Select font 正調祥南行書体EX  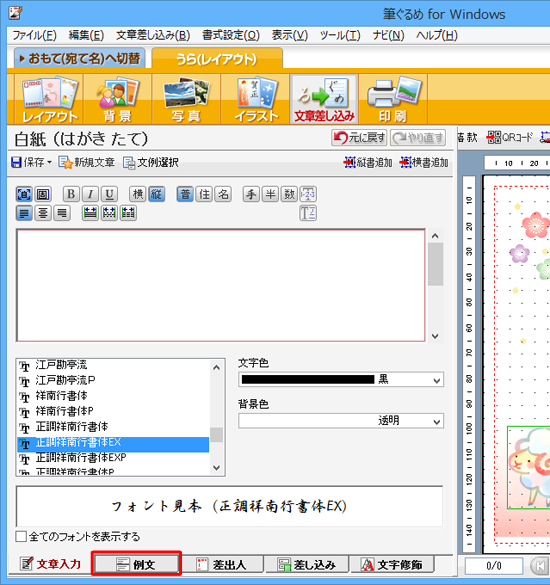[x=113, y=444]
